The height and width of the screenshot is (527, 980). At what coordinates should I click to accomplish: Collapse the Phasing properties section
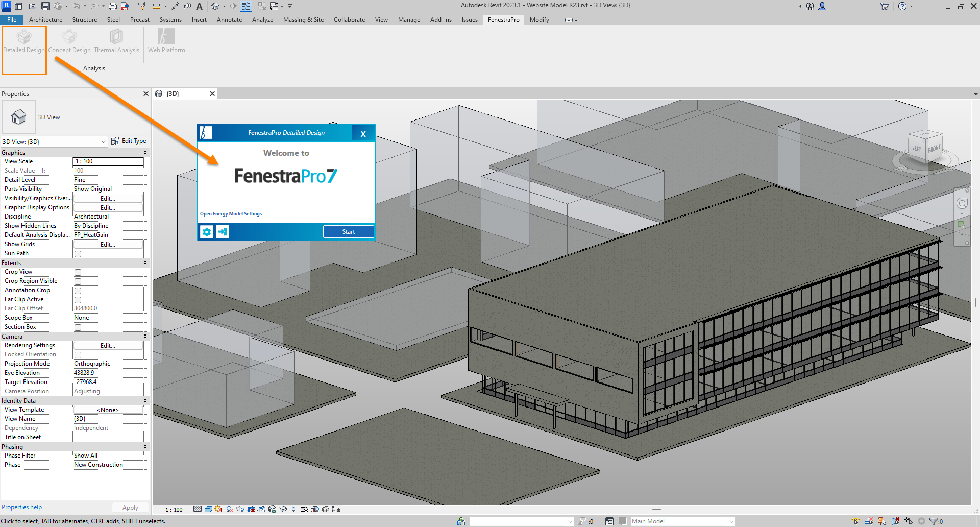[145, 446]
